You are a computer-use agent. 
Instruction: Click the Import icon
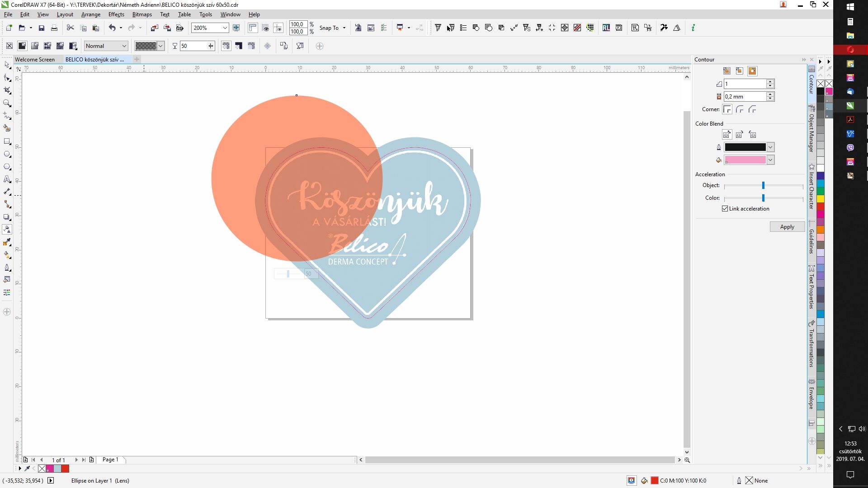(154, 28)
